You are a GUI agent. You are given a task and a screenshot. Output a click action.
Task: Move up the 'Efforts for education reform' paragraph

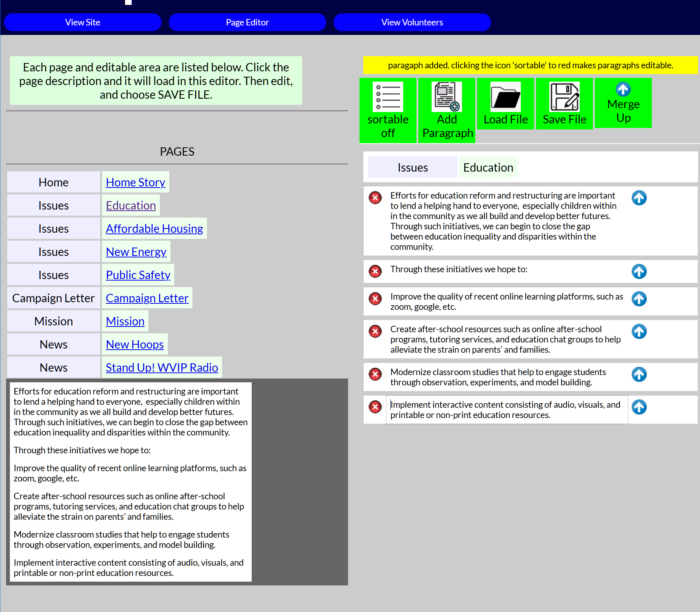tap(639, 198)
